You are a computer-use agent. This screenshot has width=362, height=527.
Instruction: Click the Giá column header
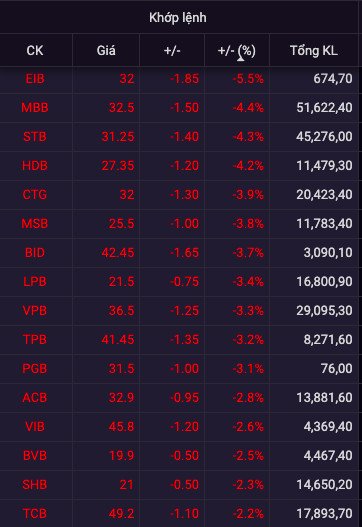tap(106, 51)
